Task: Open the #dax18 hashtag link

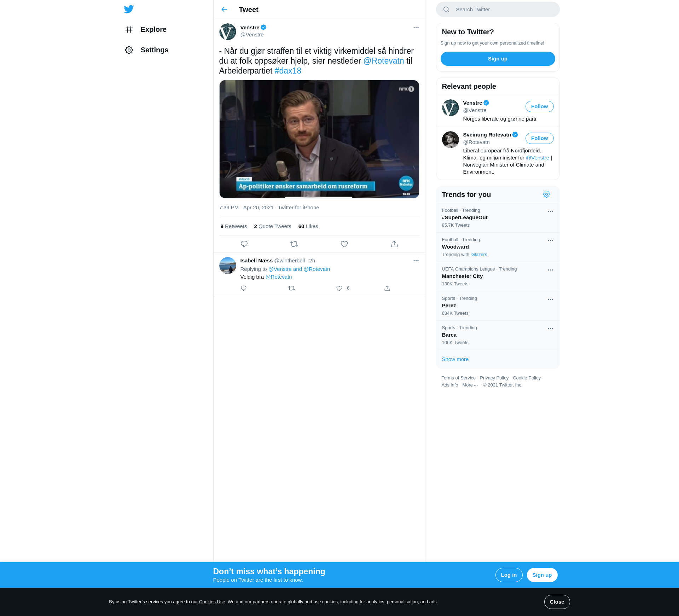Action: [x=288, y=71]
